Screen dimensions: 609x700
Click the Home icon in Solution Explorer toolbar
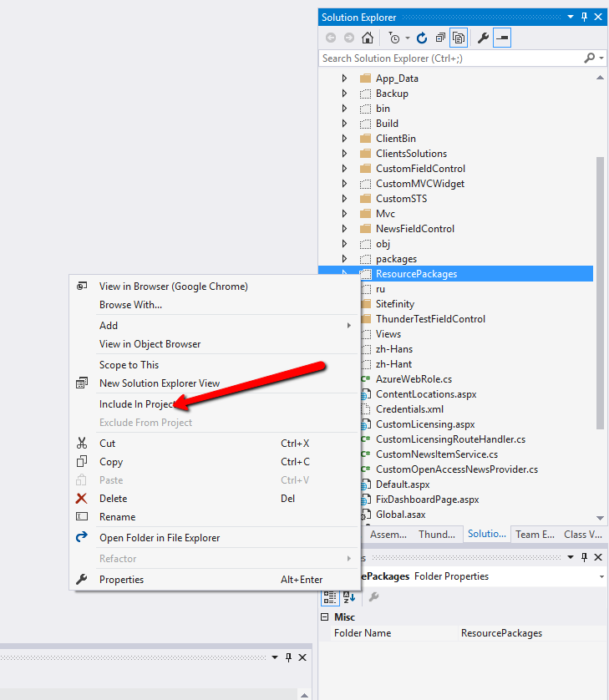(368, 38)
